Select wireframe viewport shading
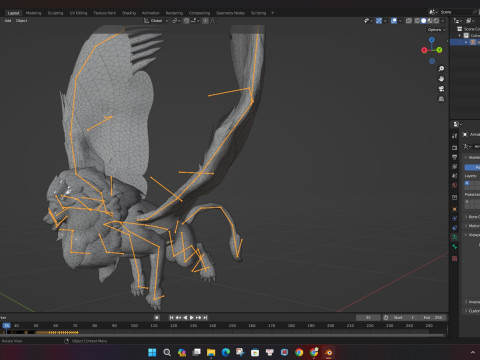This screenshot has width=480, height=360. pyautogui.click(x=417, y=21)
